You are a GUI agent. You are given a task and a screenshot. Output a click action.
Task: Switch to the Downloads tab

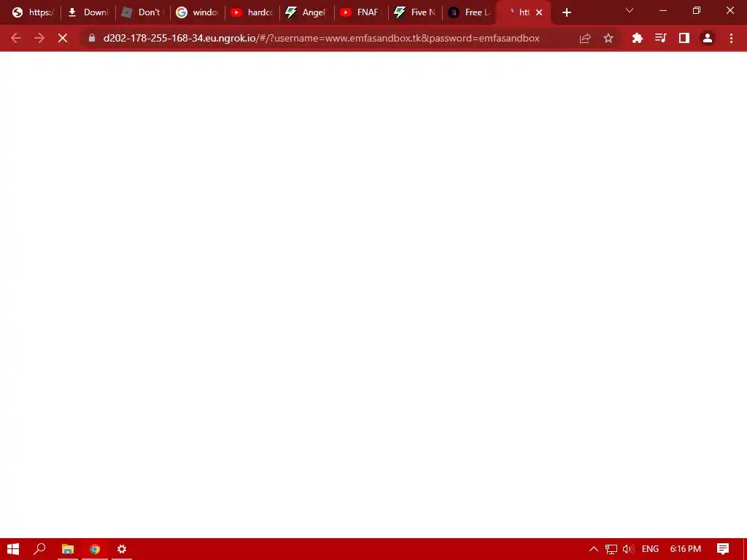(x=88, y=12)
